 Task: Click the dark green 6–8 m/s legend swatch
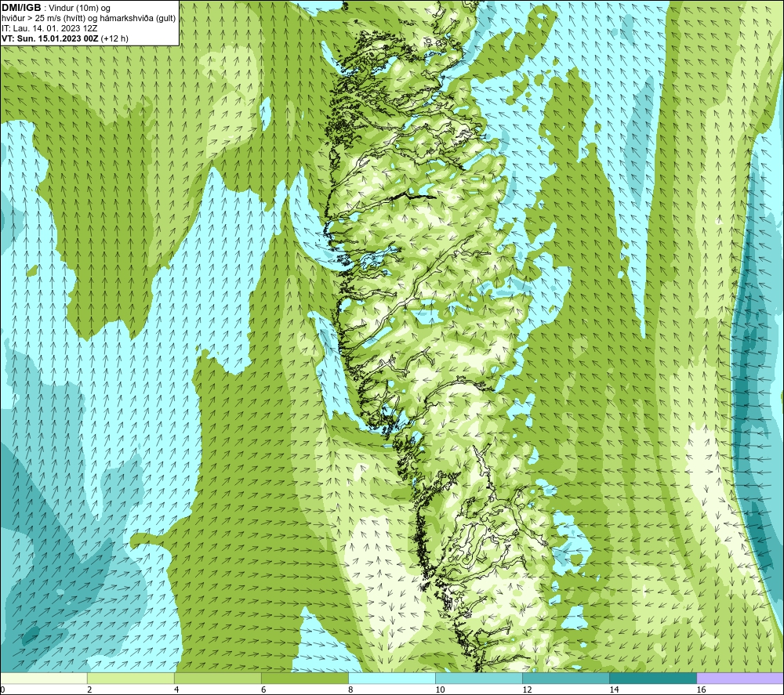(x=304, y=679)
